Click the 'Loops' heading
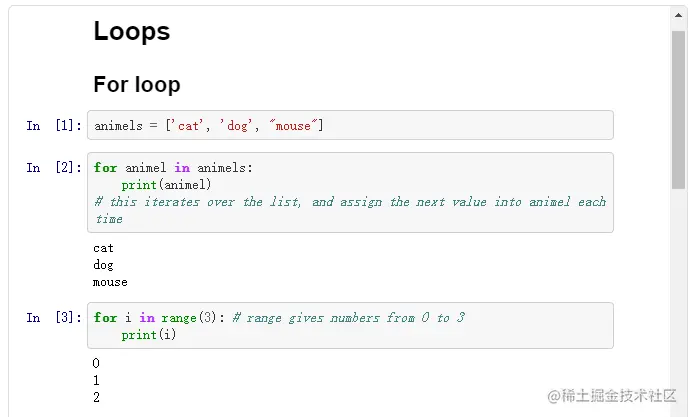 (132, 31)
